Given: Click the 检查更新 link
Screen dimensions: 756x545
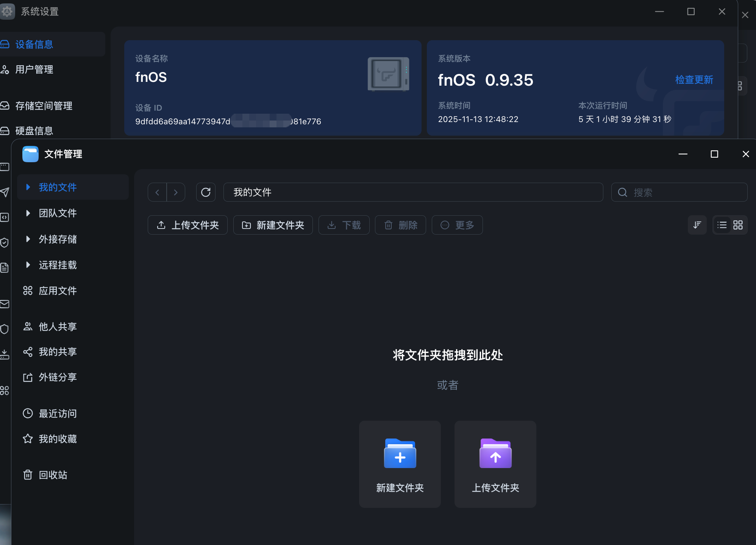Looking at the screenshot, I should [x=694, y=80].
